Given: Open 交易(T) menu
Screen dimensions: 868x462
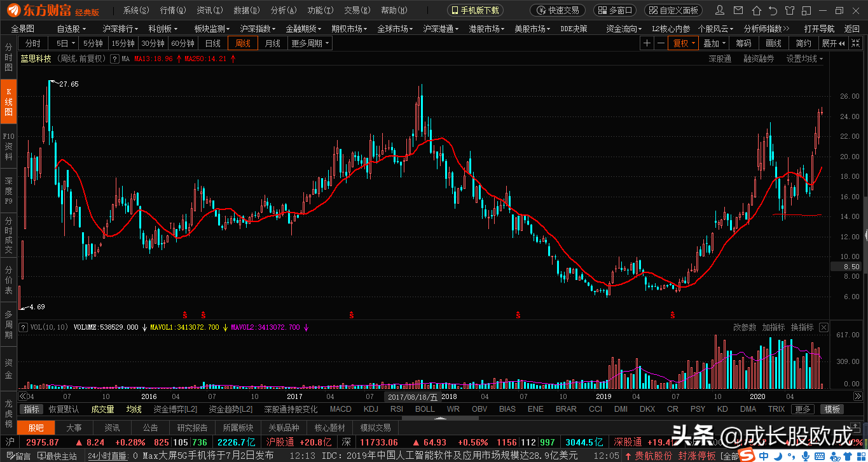Looking at the screenshot, I should pyautogui.click(x=357, y=10).
